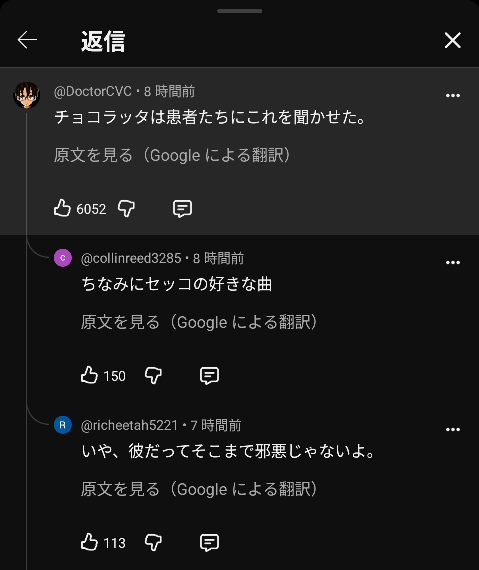
Task: Grab the sheet handle at panel top
Action: [240, 11]
